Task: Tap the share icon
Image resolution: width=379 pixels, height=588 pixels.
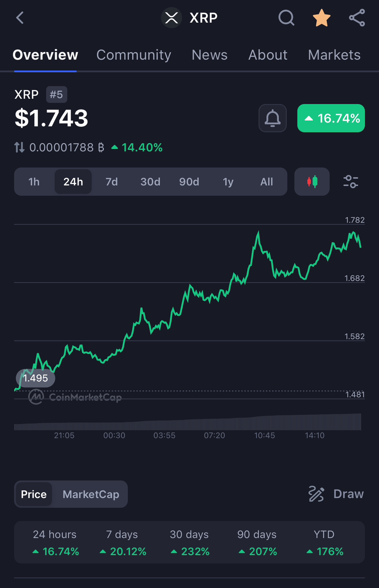Action: click(x=357, y=18)
